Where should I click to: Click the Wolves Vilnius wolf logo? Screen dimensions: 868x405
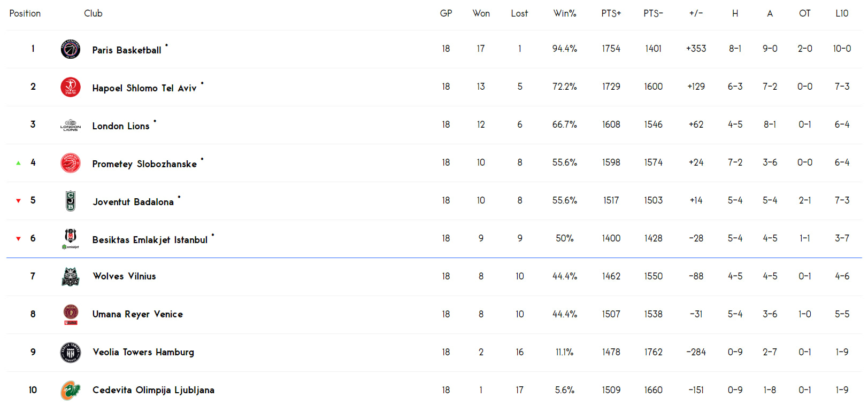pos(71,277)
